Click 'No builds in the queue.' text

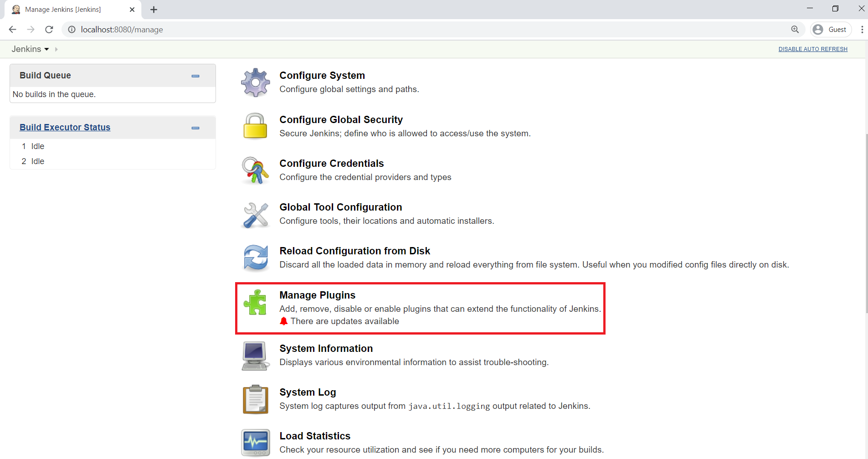point(54,94)
